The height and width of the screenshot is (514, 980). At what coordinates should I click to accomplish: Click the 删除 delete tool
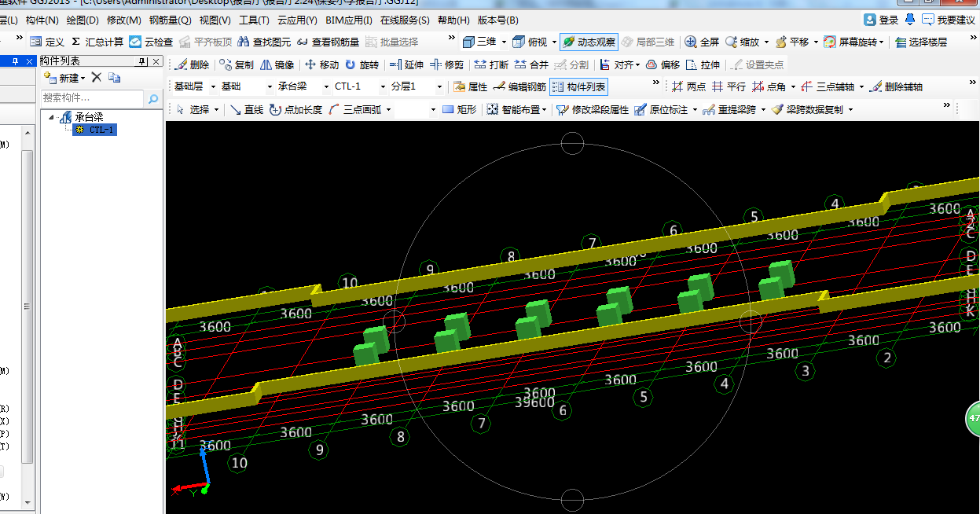click(192, 65)
